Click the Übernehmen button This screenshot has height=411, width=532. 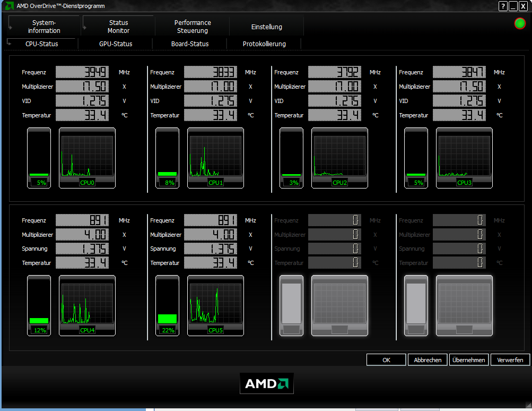pos(468,359)
